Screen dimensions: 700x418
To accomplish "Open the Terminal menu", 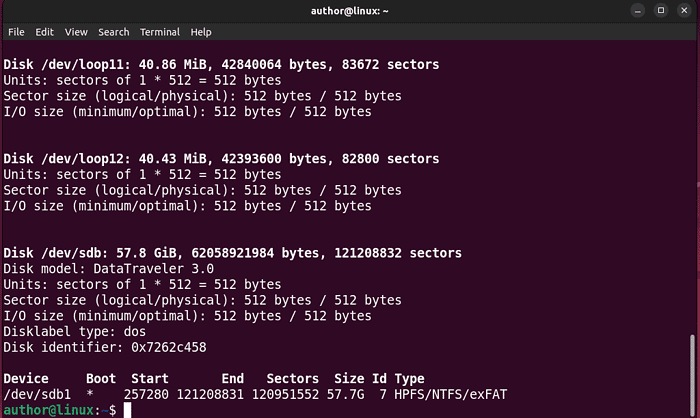I will pyautogui.click(x=160, y=32).
